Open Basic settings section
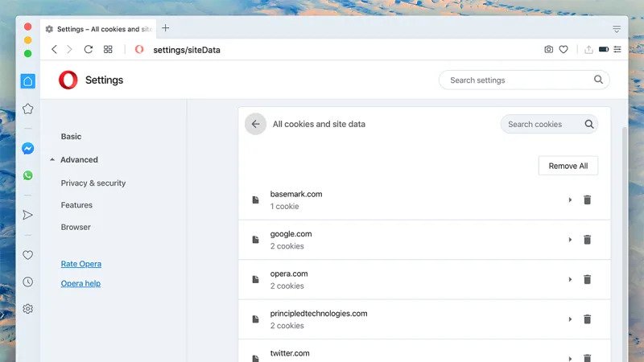644x362 pixels. (71, 136)
